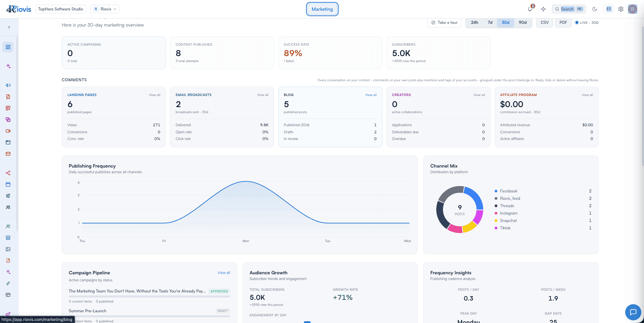Select the 30d time range
644x323 pixels.
coord(505,22)
